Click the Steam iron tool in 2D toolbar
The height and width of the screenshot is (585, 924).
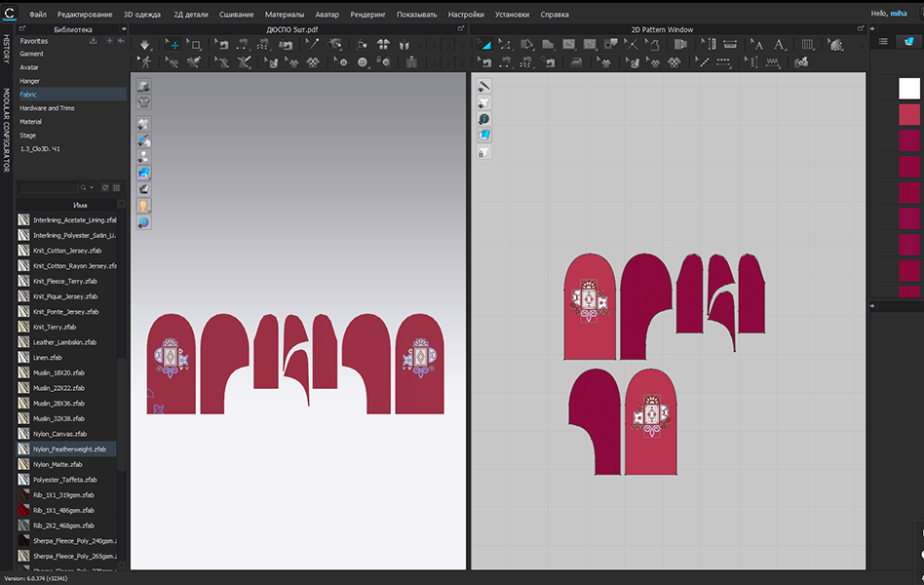(576, 62)
